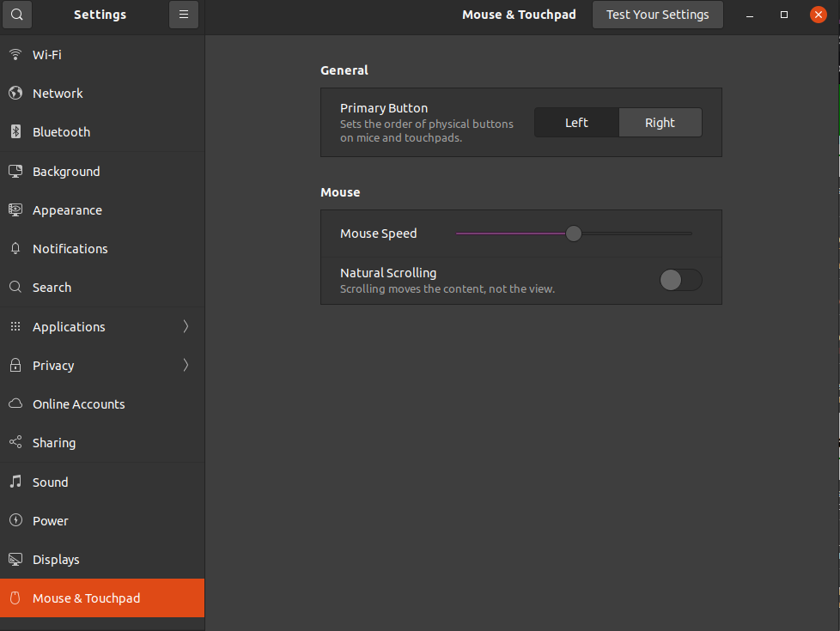
Task: Click the purple filled part of Mouse Speed slider
Action: pos(510,234)
